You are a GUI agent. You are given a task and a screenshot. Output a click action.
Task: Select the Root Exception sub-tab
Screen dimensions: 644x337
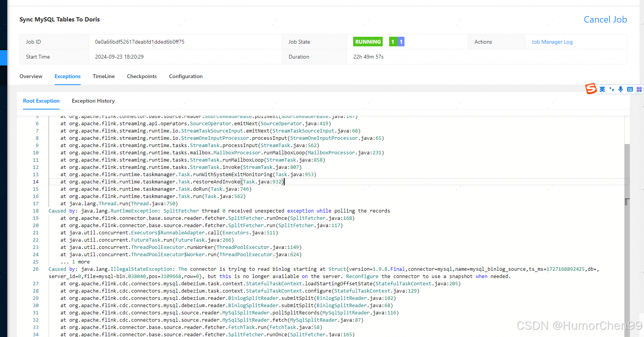pos(41,101)
